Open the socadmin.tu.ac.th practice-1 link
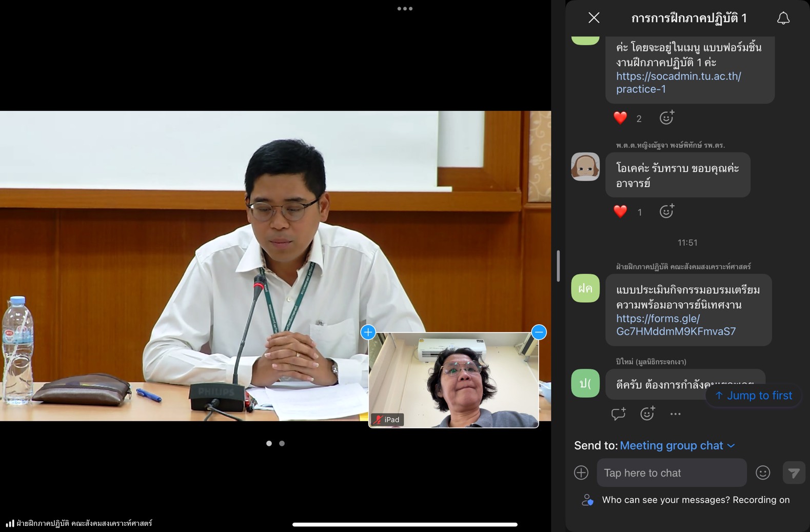 tap(678, 83)
